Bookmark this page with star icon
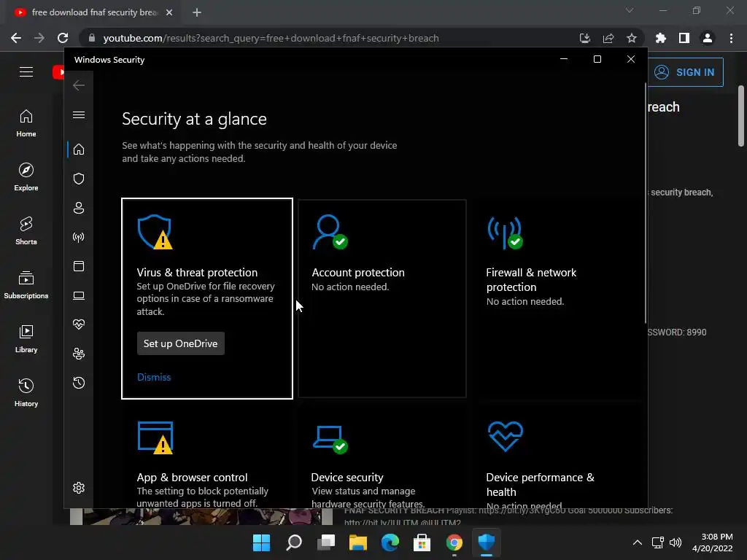This screenshot has height=560, width=747. click(632, 38)
